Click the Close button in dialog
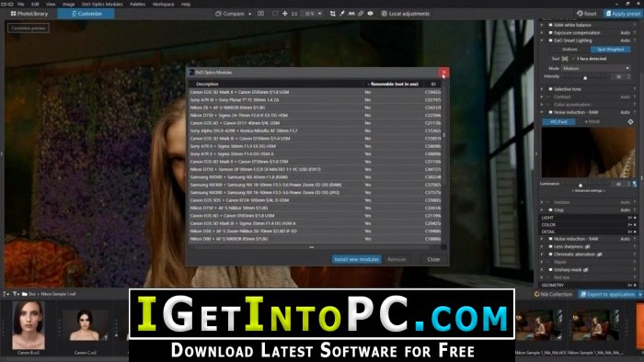 [x=433, y=259]
